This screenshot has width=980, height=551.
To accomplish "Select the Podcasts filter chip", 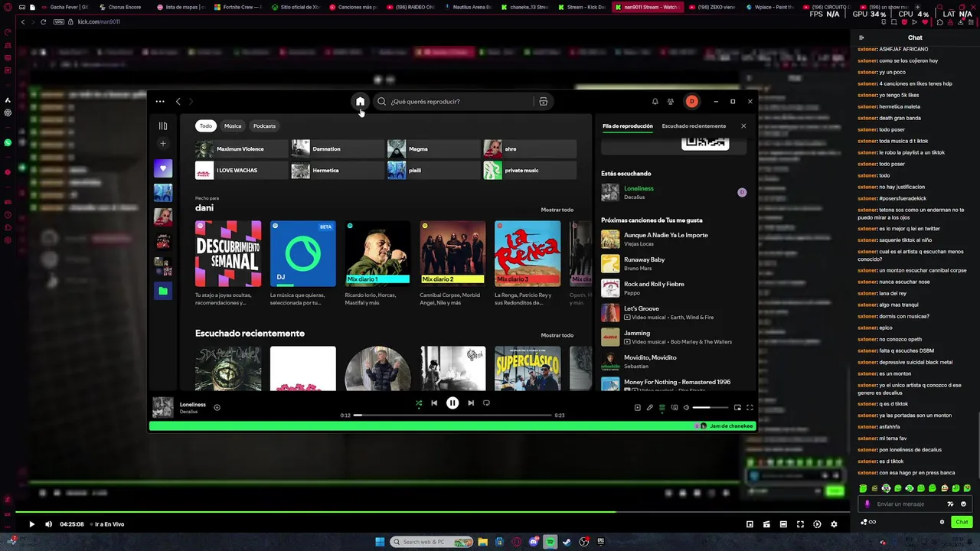I will point(264,126).
